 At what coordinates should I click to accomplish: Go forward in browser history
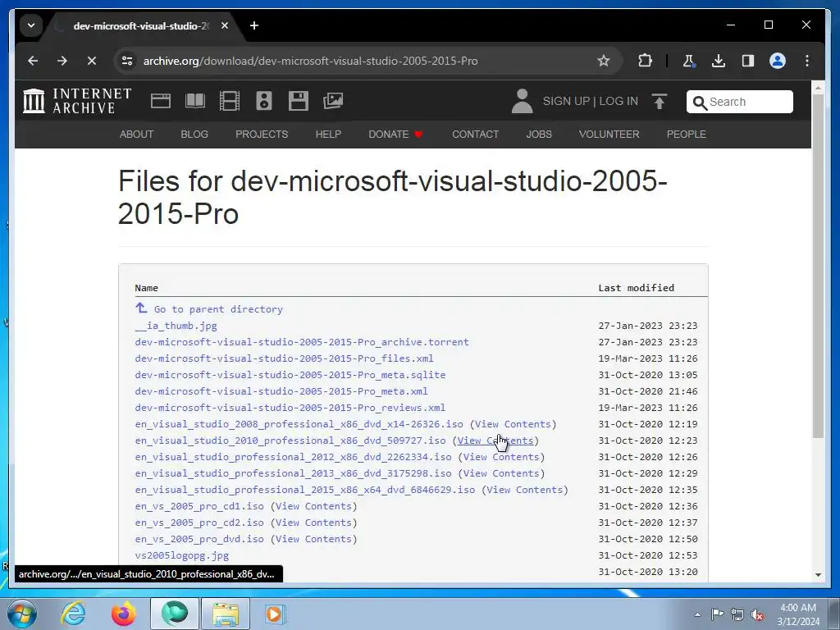click(62, 61)
